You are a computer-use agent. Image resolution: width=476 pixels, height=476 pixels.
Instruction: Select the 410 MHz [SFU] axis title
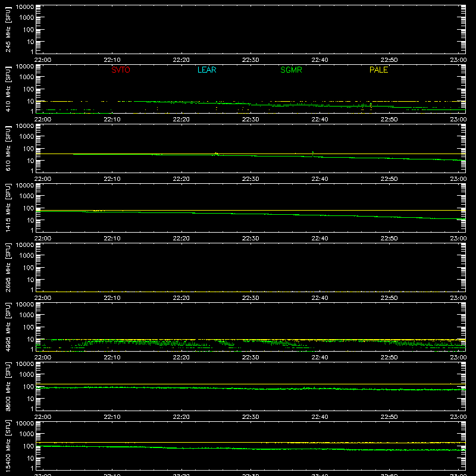[8, 89]
